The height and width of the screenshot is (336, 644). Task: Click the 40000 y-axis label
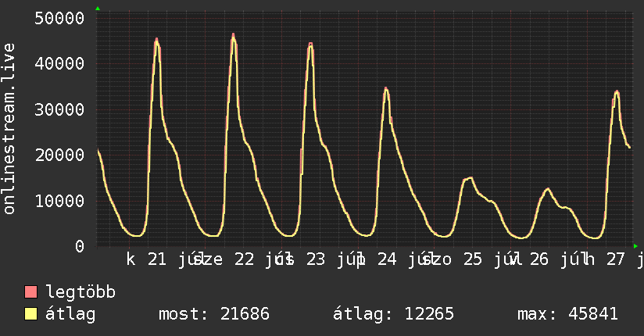tap(59, 63)
